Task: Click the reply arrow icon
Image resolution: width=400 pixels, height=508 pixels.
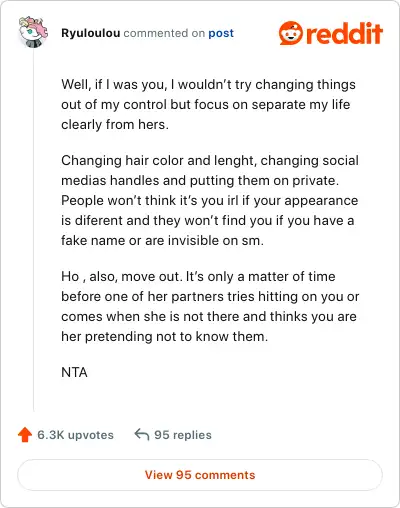Action: (141, 434)
